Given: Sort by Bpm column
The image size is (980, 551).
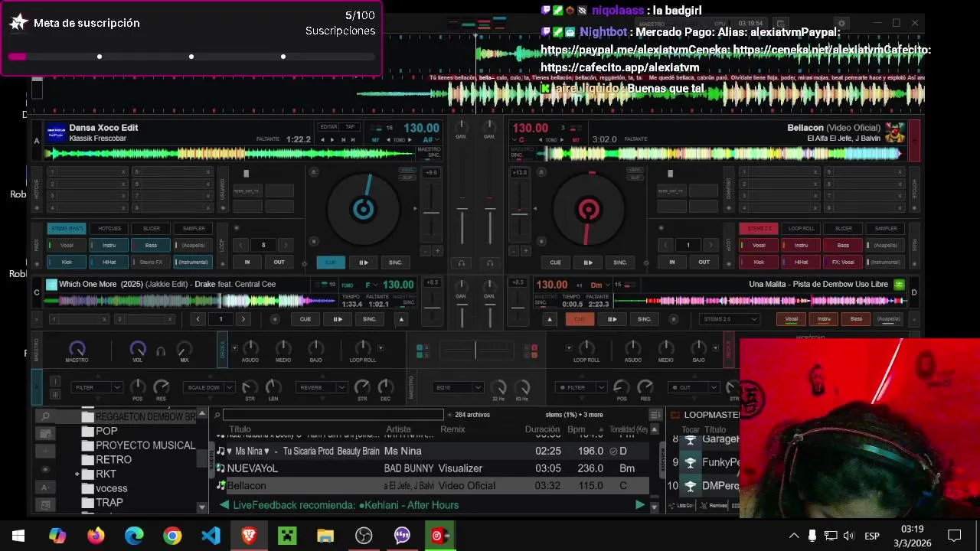Looking at the screenshot, I should (576, 429).
